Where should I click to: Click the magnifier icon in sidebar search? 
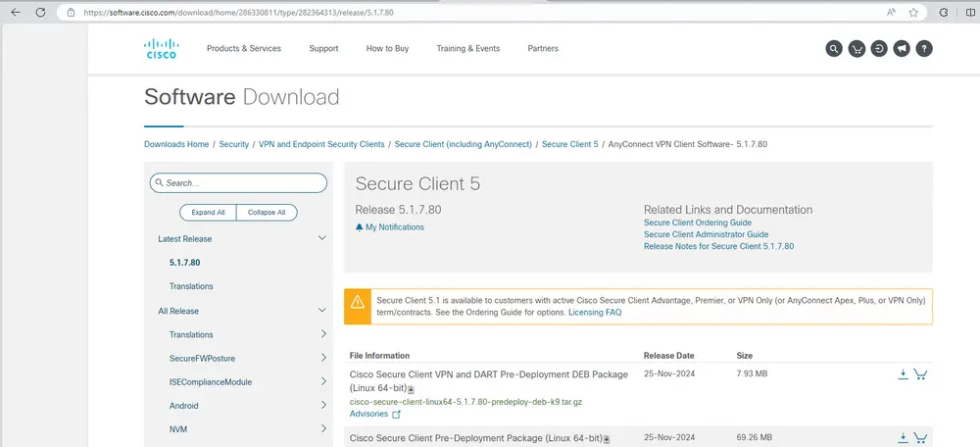click(x=160, y=183)
